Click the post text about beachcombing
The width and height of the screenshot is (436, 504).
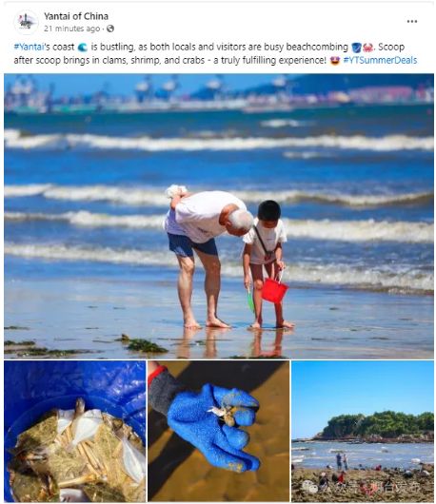(x=215, y=53)
